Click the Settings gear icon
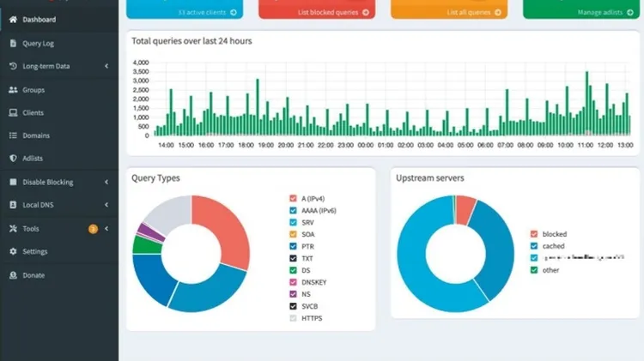Screen dimensions: 644x361 pyautogui.click(x=13, y=251)
